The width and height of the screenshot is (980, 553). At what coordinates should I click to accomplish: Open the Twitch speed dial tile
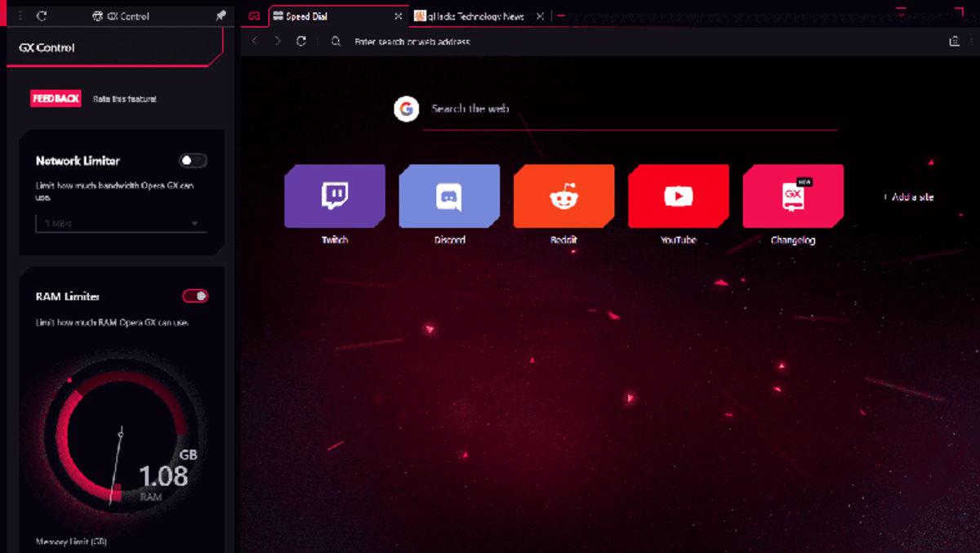click(x=335, y=196)
